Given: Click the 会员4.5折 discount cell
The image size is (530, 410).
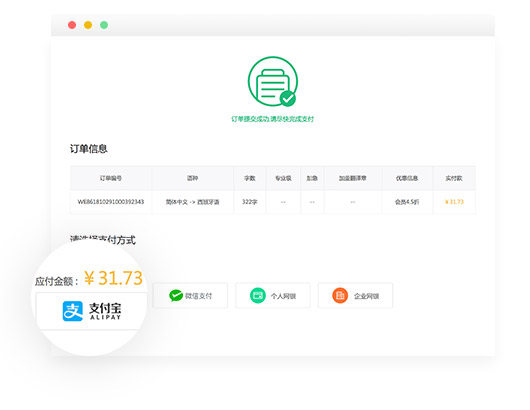Looking at the screenshot, I should tap(407, 202).
